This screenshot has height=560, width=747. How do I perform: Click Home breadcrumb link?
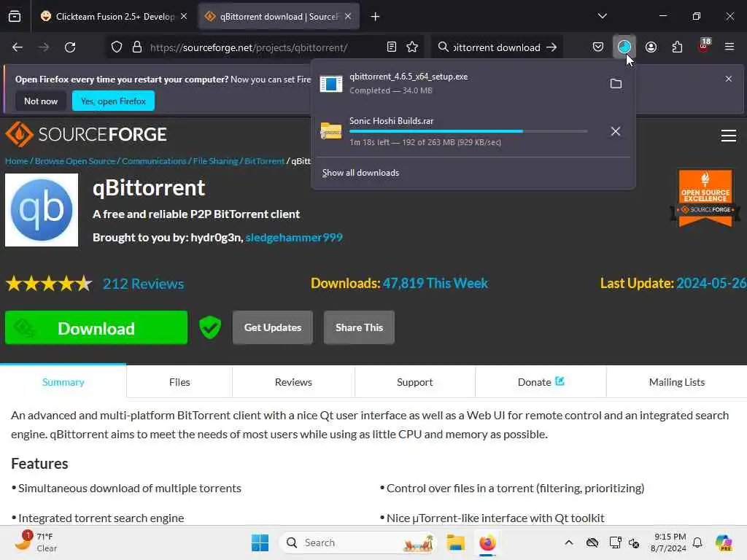tap(16, 161)
